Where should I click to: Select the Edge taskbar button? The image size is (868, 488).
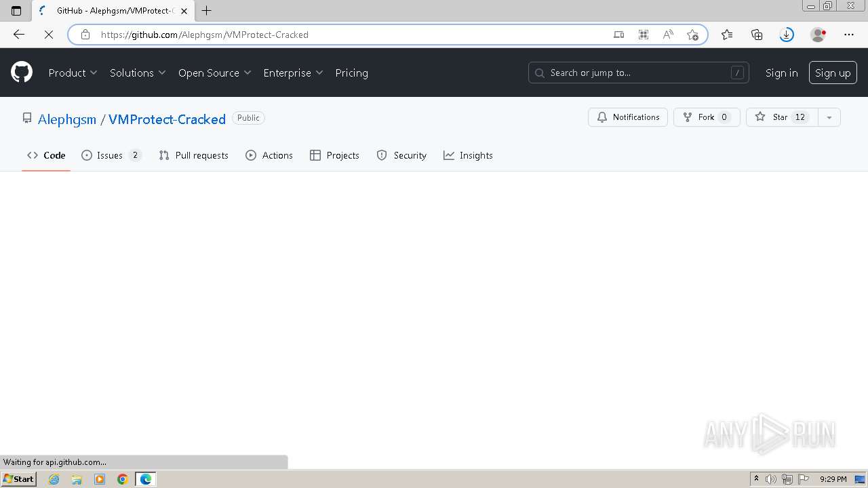coord(145,479)
